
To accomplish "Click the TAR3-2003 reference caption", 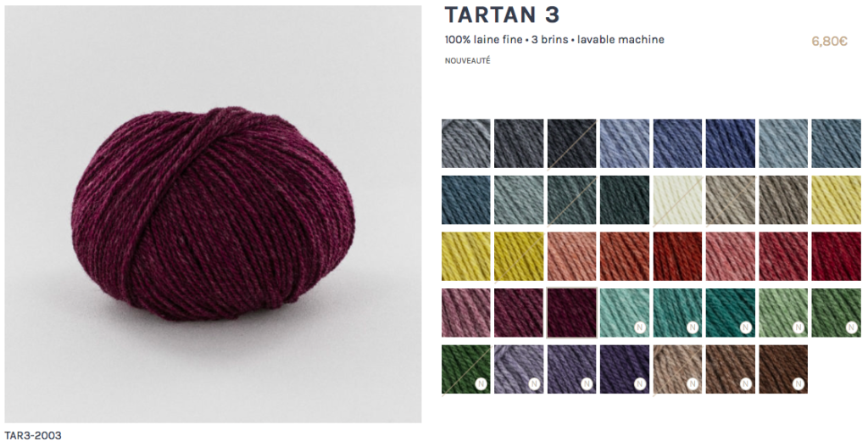I will click(x=33, y=435).
